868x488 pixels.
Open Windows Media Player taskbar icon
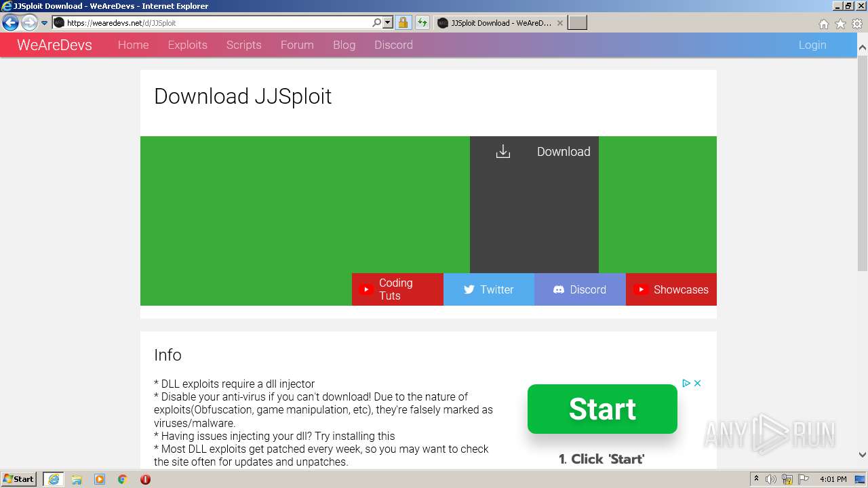[100, 479]
